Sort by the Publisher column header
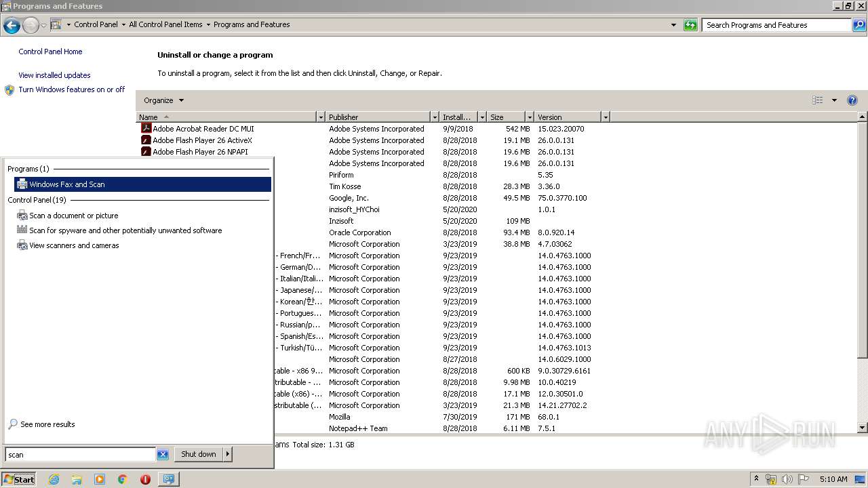Screen dimensions: 868x488 pos(378,117)
